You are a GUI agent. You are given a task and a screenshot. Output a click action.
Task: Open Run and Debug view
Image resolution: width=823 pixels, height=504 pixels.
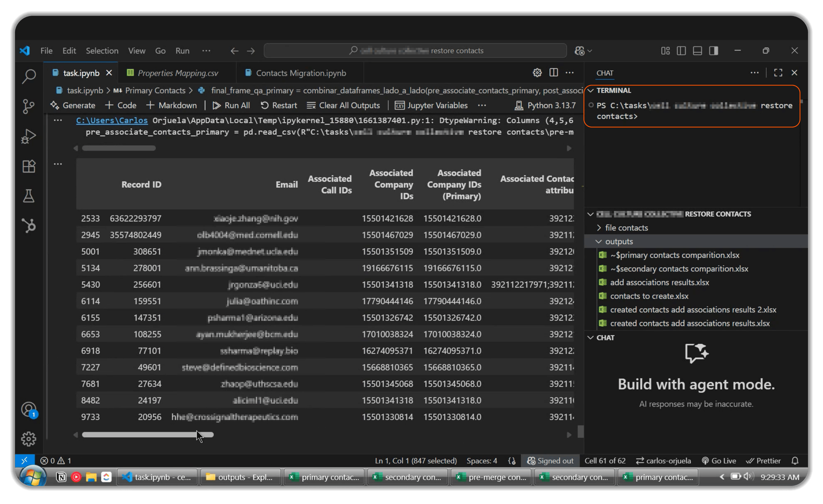tap(29, 136)
